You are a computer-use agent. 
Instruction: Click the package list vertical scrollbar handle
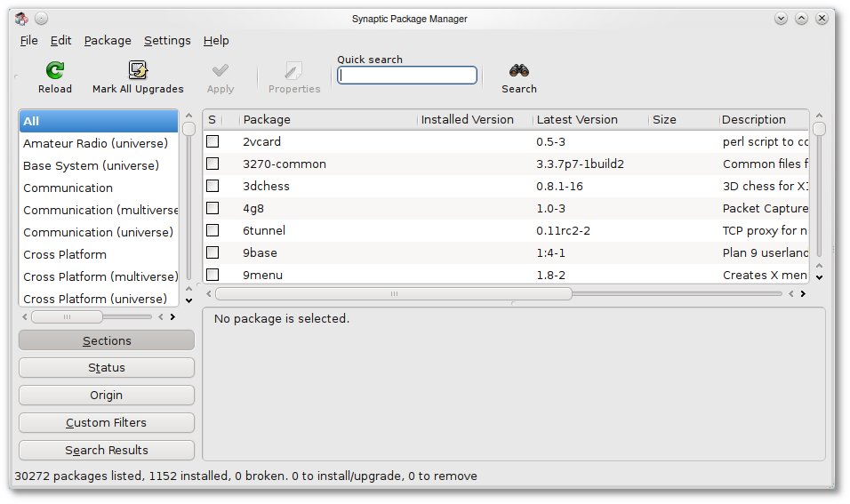pos(819,129)
